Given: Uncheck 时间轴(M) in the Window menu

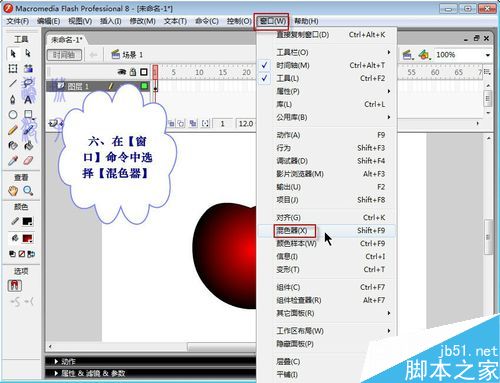Looking at the screenshot, I should tap(264, 65).
